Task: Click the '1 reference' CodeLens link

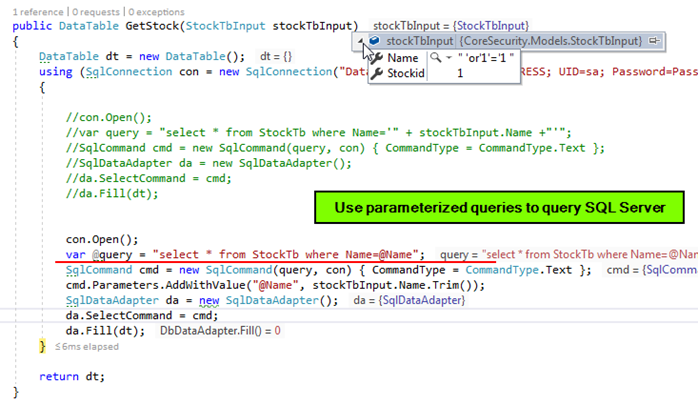Action: tap(38, 12)
